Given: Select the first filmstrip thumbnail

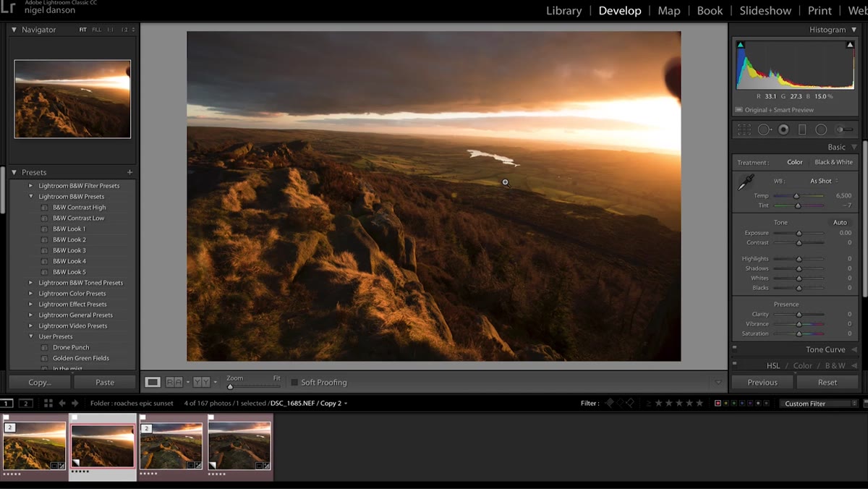Looking at the screenshot, I should [x=34, y=446].
